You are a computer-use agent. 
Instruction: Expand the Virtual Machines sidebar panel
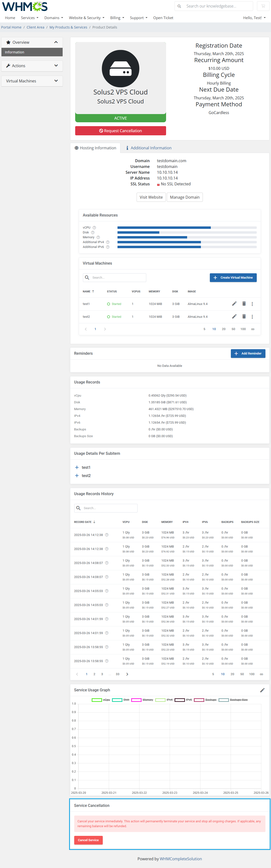point(32,81)
